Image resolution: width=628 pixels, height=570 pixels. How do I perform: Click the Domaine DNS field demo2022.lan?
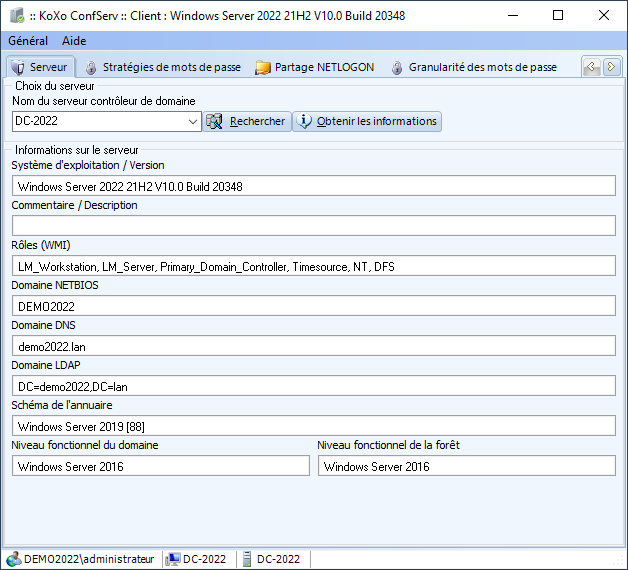(314, 346)
